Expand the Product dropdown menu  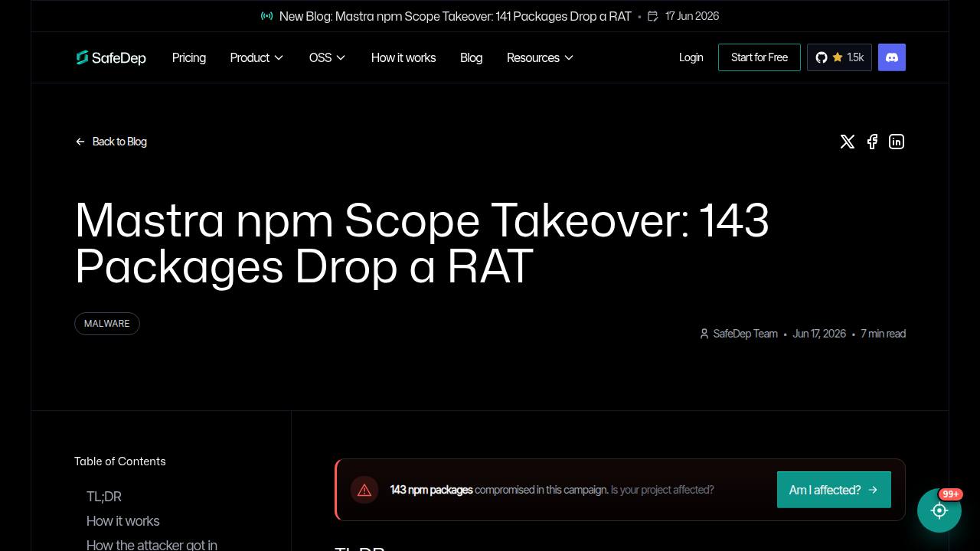[x=256, y=57]
